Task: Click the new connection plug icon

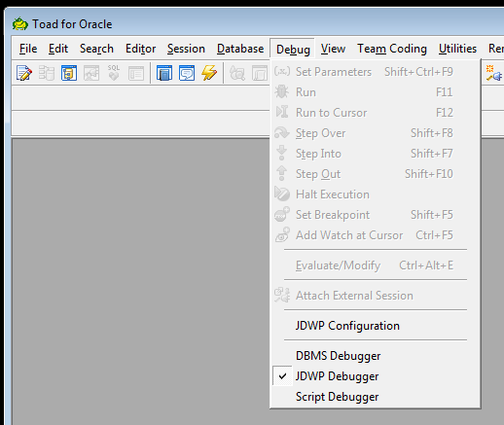Action: point(493,73)
